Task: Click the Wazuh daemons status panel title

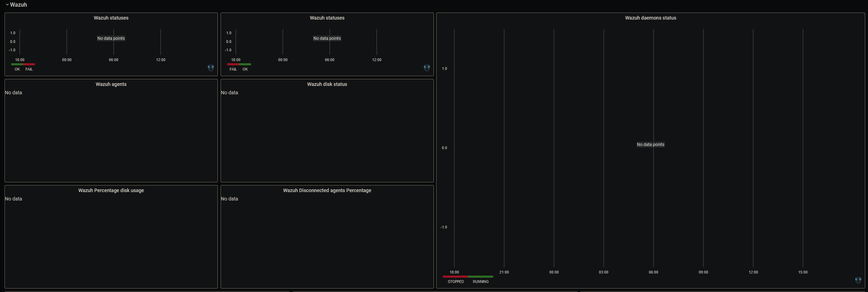Action: 651,18
